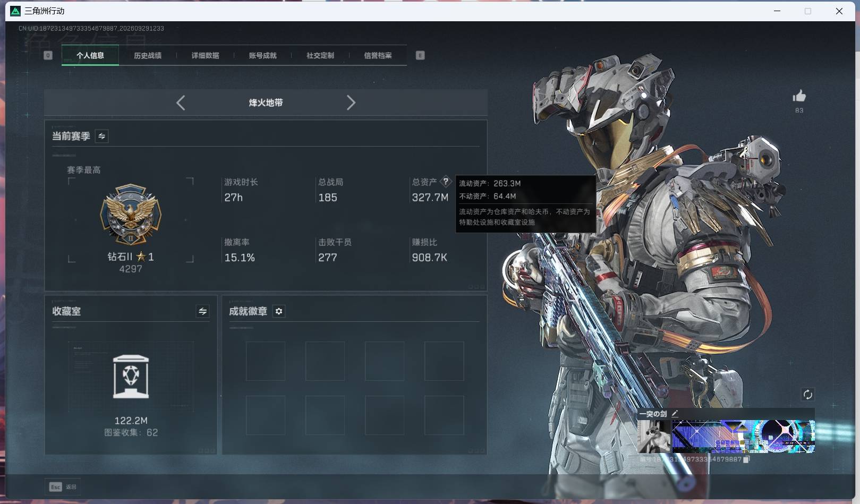Minimize the 三角洲行动 window
860x504 pixels.
[777, 11]
